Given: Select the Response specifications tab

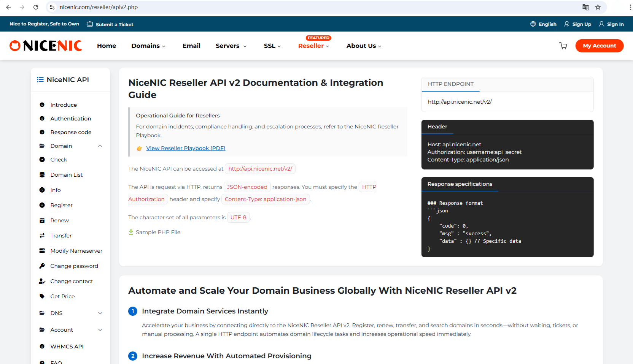Looking at the screenshot, I should tap(460, 184).
